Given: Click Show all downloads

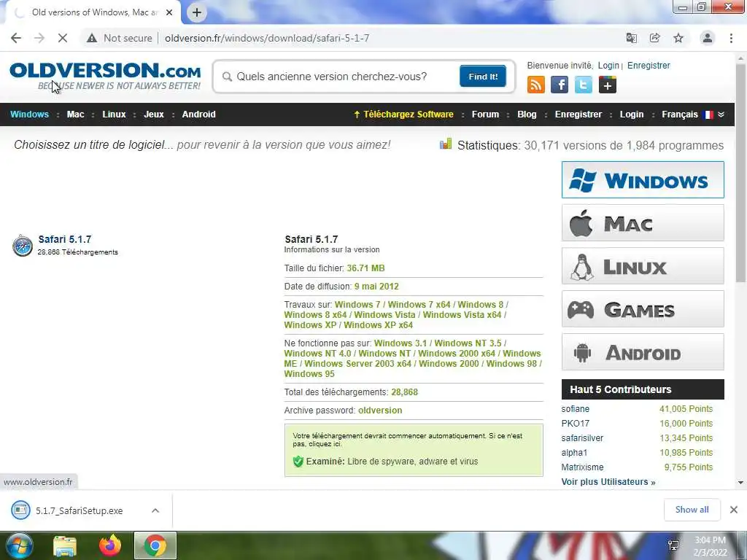Looking at the screenshot, I should pos(692,510).
